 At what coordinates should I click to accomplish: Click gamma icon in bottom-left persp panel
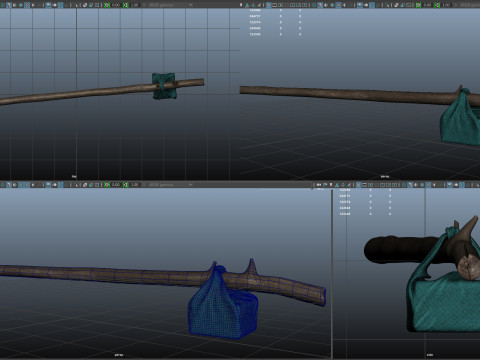point(126,185)
